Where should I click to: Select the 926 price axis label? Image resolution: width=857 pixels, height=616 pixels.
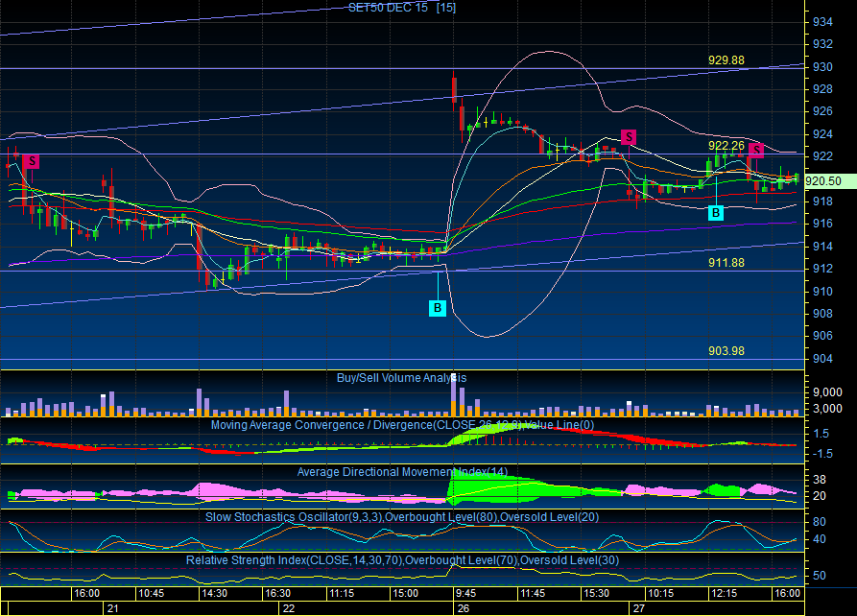(x=822, y=111)
